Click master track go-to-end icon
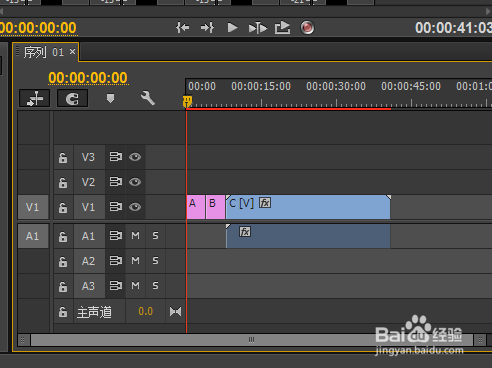 tap(175, 311)
